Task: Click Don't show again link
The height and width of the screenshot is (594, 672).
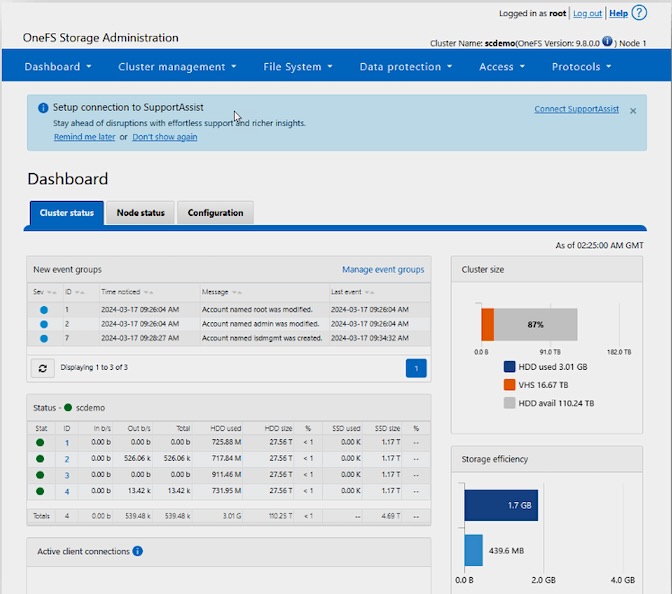Action: [x=165, y=137]
